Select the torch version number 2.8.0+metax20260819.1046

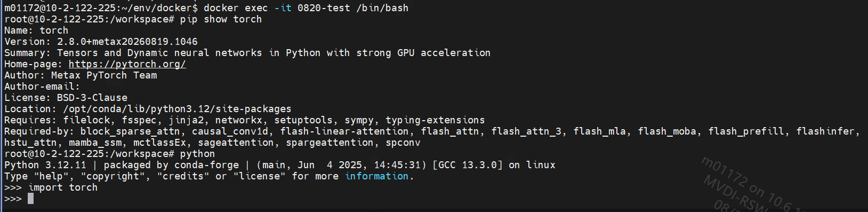coord(127,42)
